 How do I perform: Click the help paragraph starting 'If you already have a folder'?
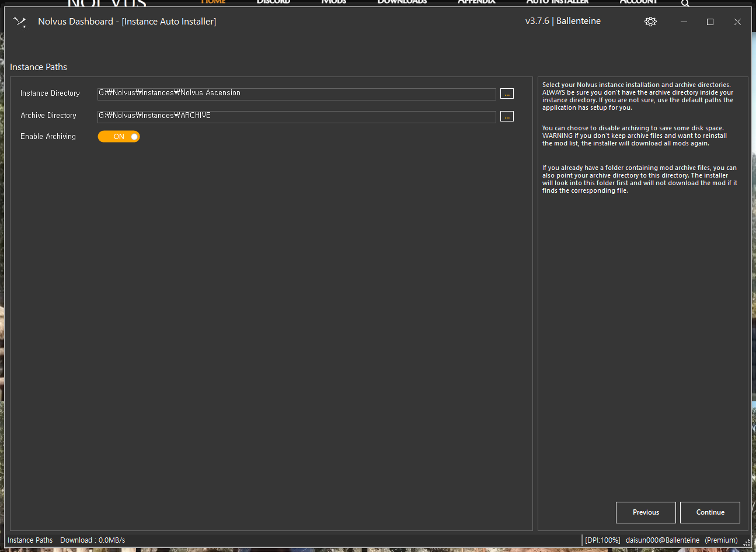pyautogui.click(x=639, y=179)
